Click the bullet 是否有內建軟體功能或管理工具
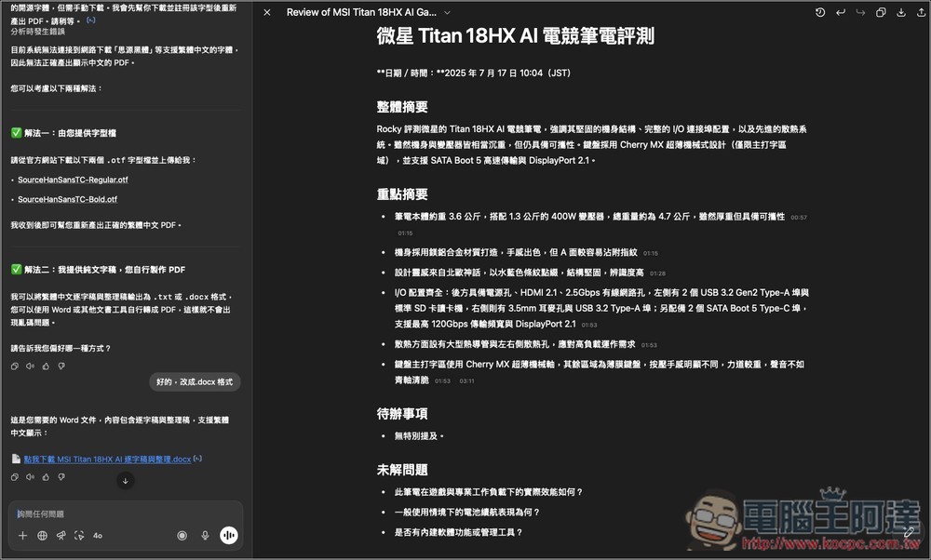This screenshot has height=560, width=931. click(x=458, y=533)
